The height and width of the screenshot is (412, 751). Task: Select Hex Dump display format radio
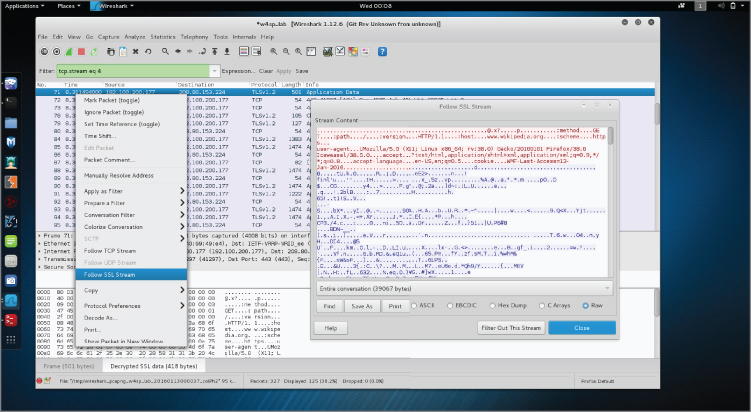(x=492, y=306)
